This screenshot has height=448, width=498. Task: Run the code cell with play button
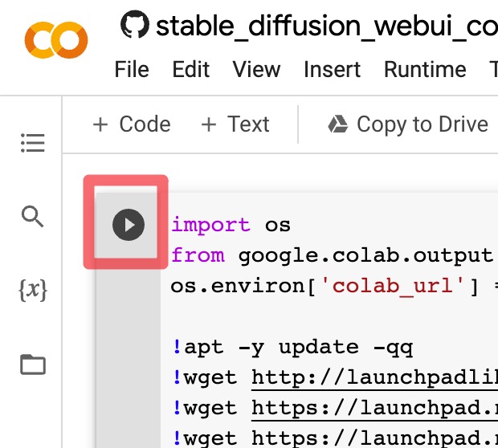(129, 225)
